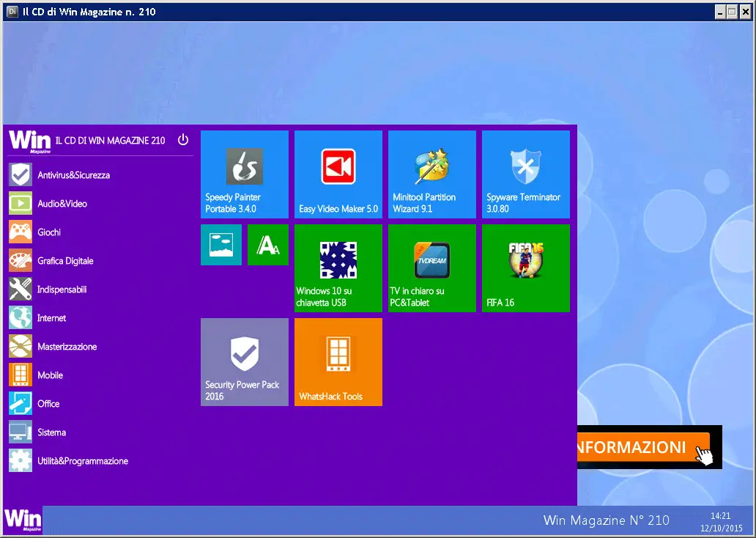Open the Utilità&Programmazione category label
The height and width of the screenshot is (538, 756).
(x=83, y=461)
